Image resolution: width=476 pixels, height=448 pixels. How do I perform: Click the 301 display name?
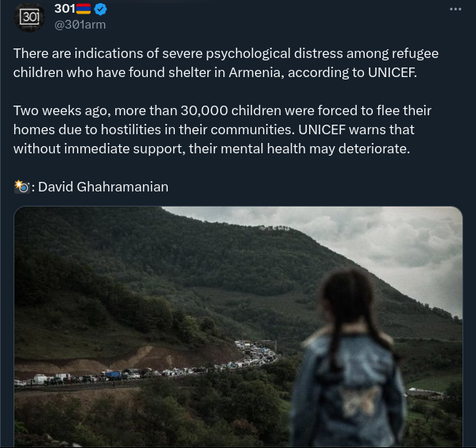click(64, 9)
